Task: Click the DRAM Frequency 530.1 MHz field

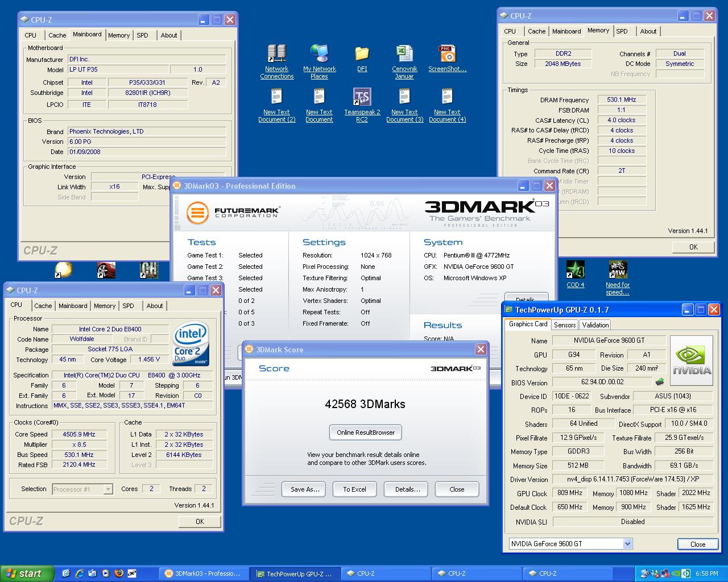Action: click(x=621, y=100)
